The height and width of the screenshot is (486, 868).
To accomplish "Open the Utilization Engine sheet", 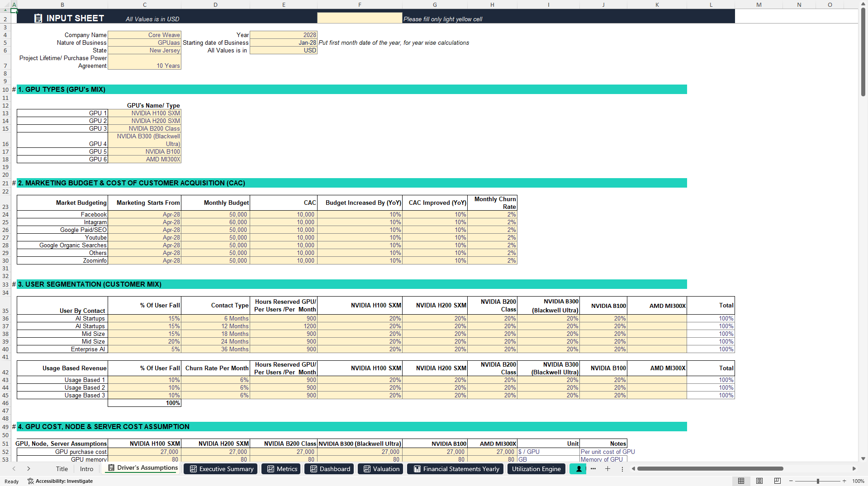I will 536,469.
